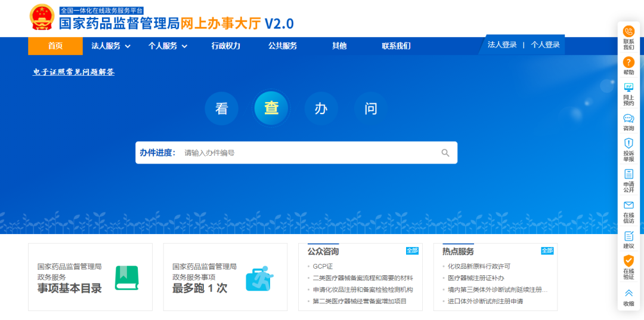The image size is (644, 320).
Task: Open the 申请公开 document icon
Action: 628,174
